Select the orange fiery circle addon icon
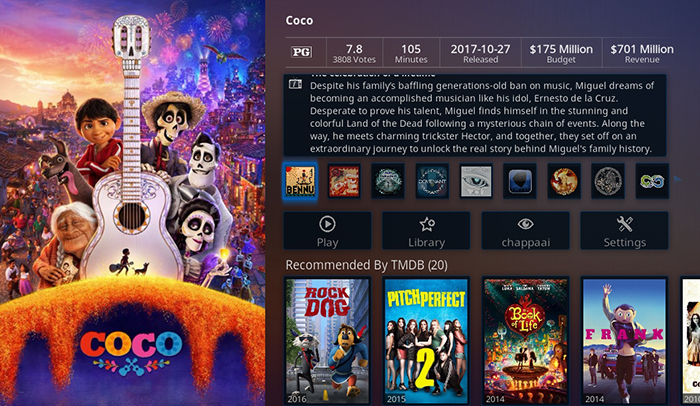Screen dimensions: 700x406 564,181
